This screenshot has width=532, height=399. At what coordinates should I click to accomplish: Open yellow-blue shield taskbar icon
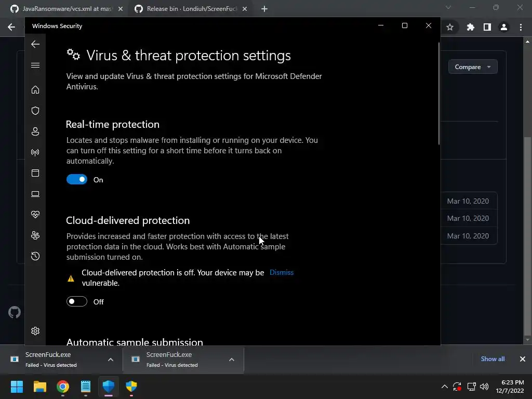click(131, 386)
